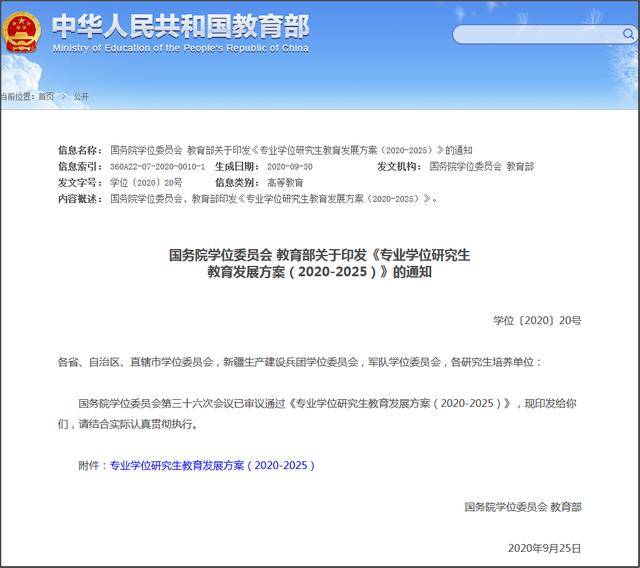Focus the site search input field
Screen dimensions: 640x568
538,34
